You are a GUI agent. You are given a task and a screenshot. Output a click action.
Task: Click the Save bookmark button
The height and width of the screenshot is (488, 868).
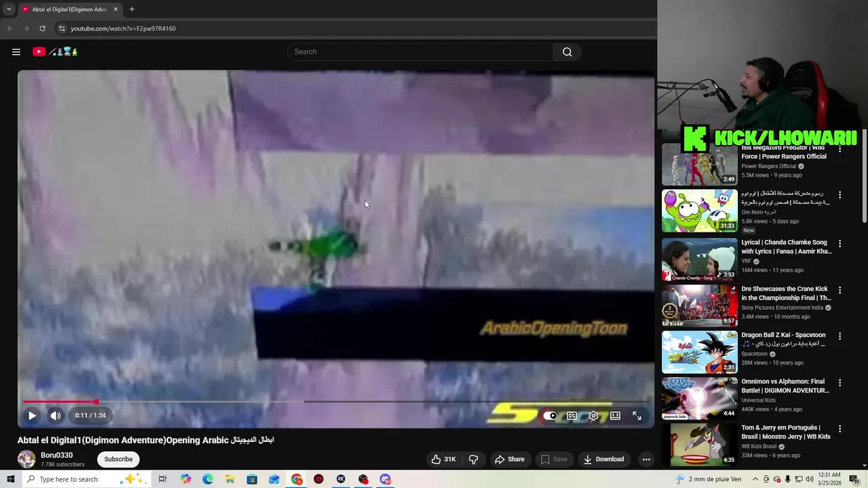coord(553,459)
